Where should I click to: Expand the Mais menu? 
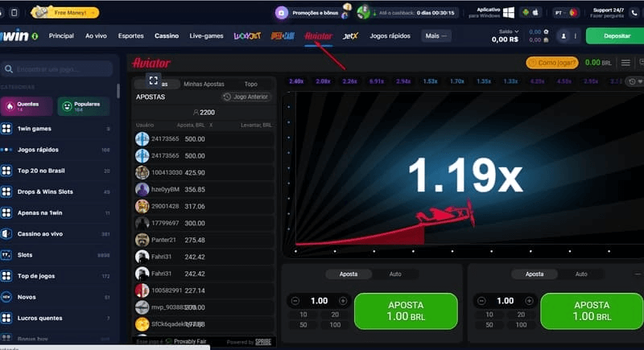(436, 35)
